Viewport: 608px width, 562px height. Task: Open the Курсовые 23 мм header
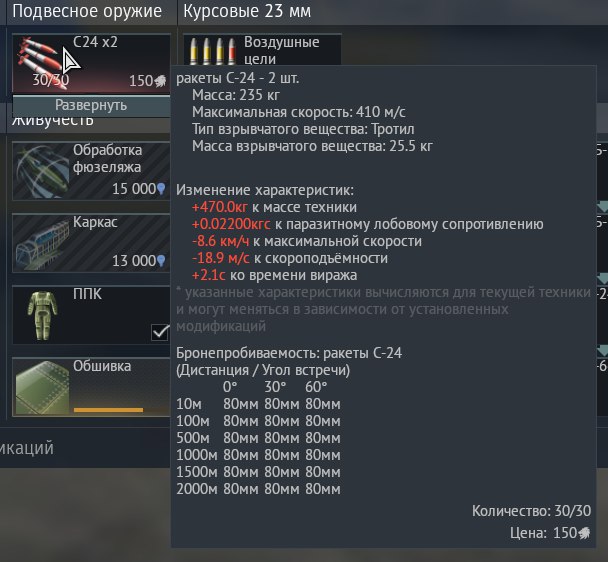coord(247,11)
